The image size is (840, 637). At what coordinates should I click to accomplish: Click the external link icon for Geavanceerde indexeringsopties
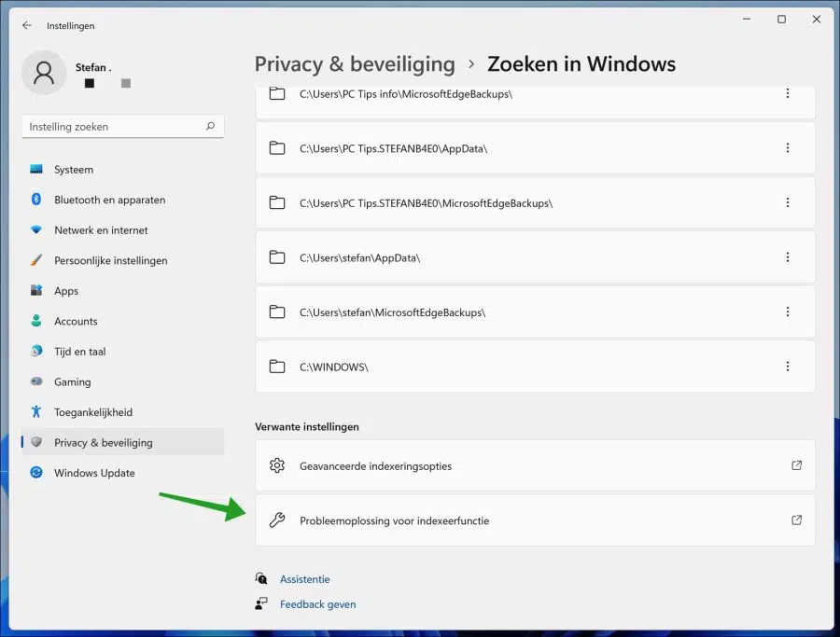click(797, 465)
